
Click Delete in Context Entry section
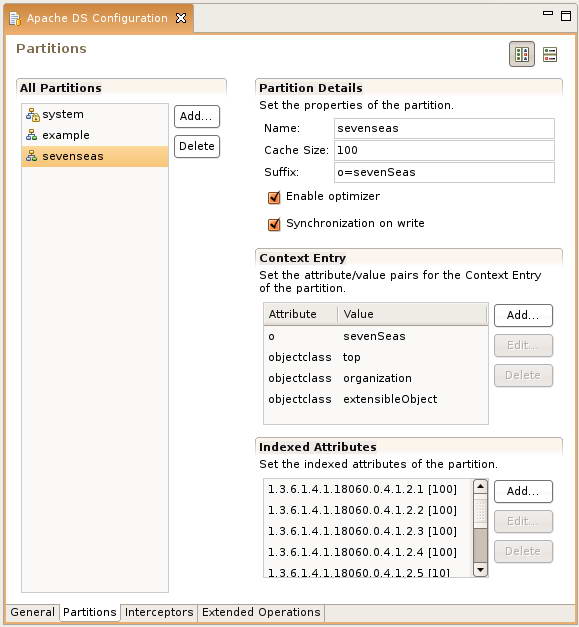point(523,375)
